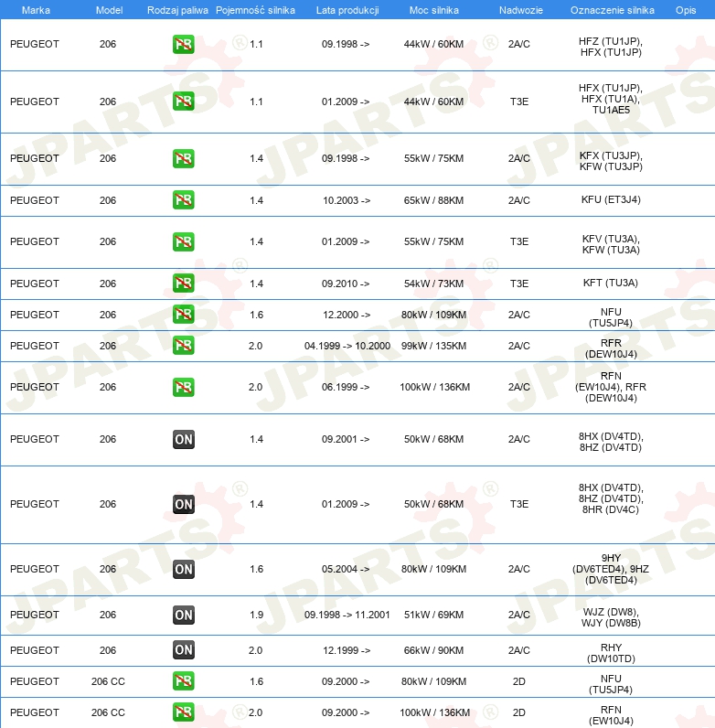Click the 65kW / 88KM power value
The height and width of the screenshot is (728, 715).
click(433, 200)
